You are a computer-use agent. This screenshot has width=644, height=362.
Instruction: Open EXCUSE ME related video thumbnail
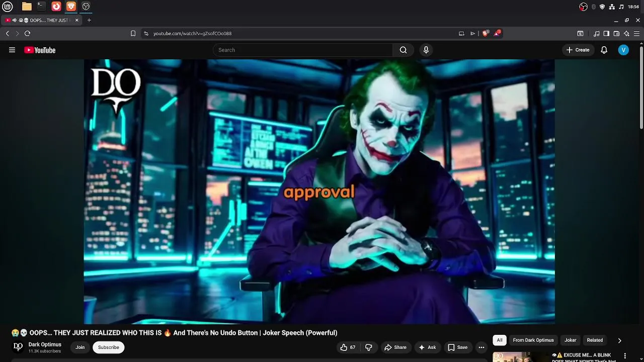tap(520, 357)
